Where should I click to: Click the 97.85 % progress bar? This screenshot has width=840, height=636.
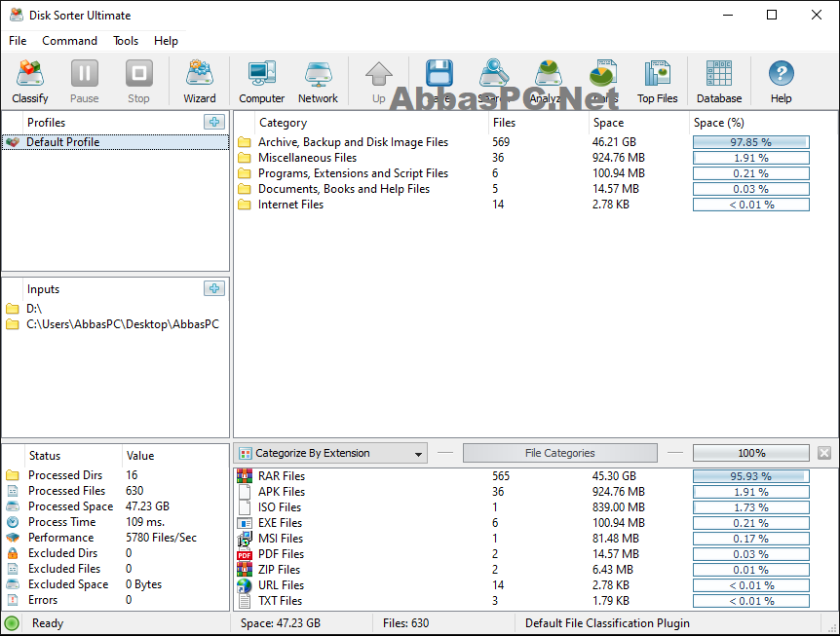point(751,142)
